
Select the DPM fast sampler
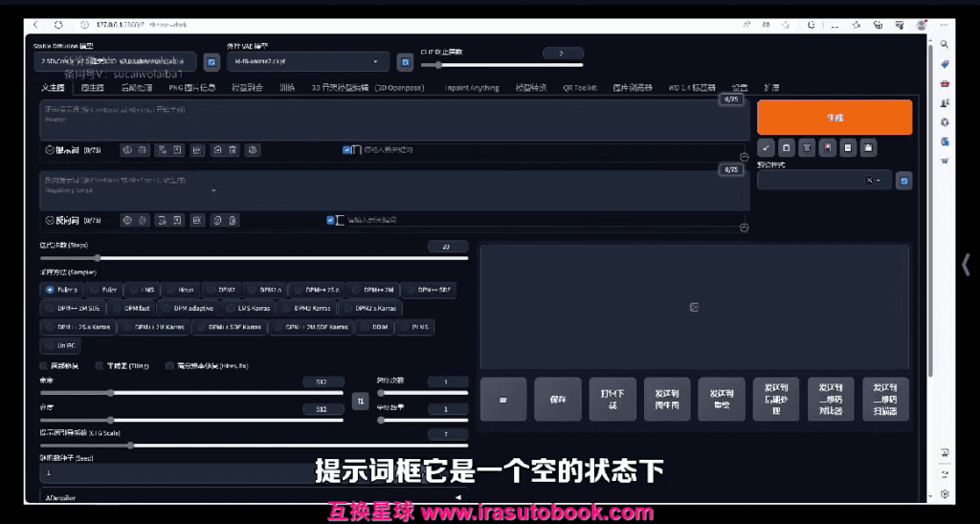coord(131,308)
